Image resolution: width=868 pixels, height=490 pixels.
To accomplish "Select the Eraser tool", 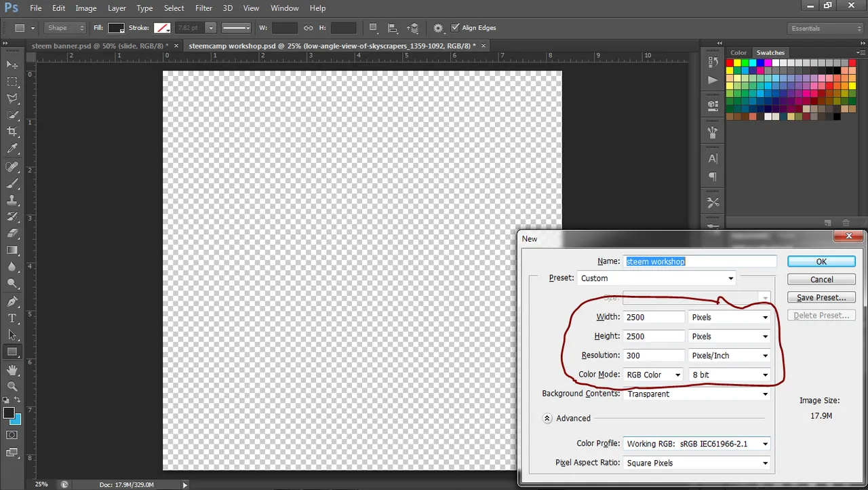I will click(12, 233).
